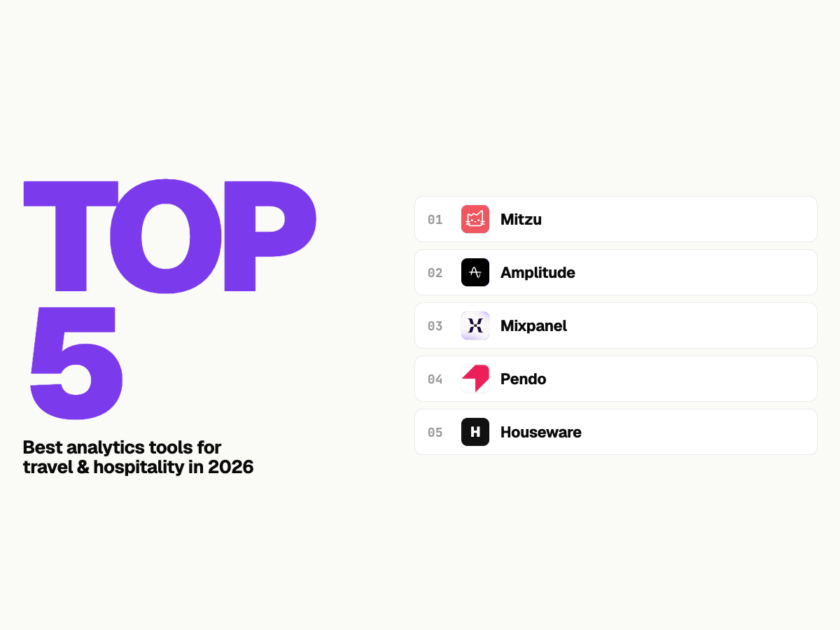Screen dimensions: 840x630
Task: Click empty right side of Mitzu card
Action: [700, 219]
